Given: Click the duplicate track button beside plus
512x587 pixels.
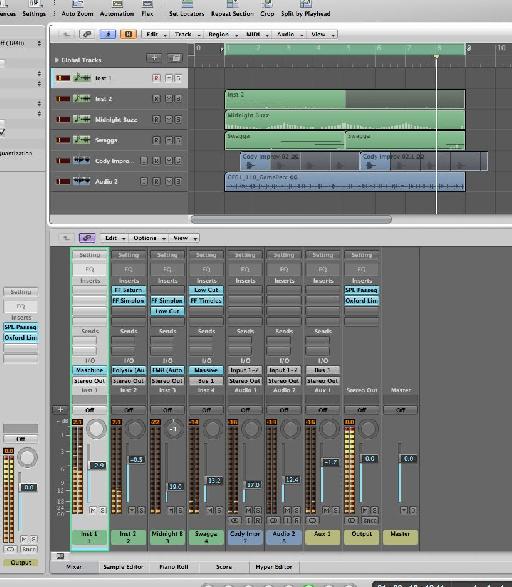Looking at the screenshot, I should point(175,58).
